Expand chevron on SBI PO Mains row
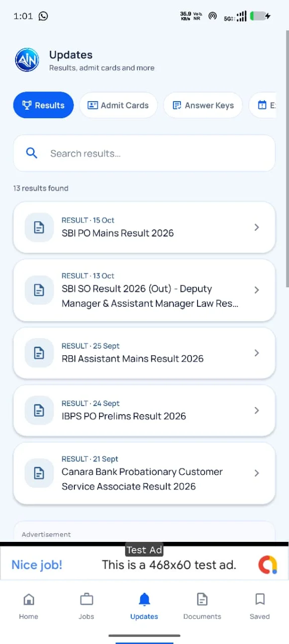 click(x=257, y=227)
